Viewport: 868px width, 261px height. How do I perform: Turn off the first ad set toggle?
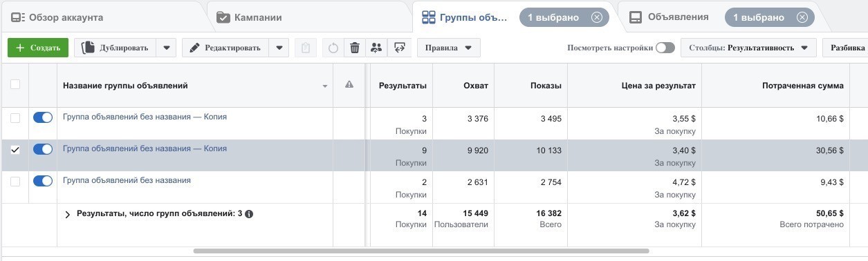pos(43,118)
